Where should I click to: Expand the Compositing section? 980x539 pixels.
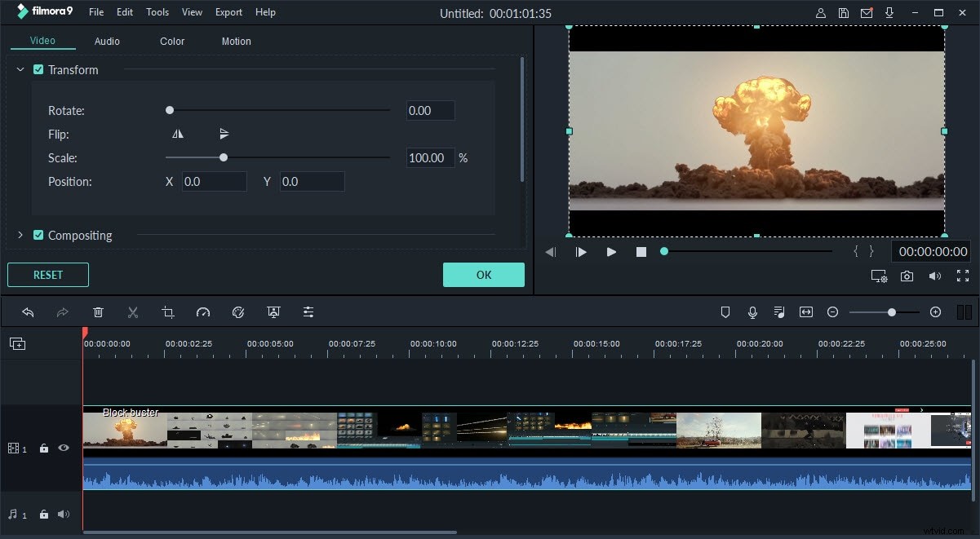coord(20,235)
